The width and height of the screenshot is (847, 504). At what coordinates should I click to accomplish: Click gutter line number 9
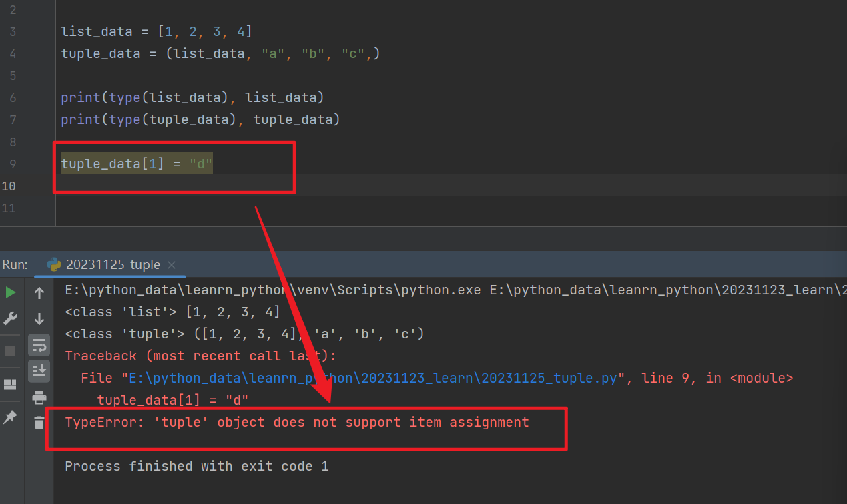(x=13, y=164)
